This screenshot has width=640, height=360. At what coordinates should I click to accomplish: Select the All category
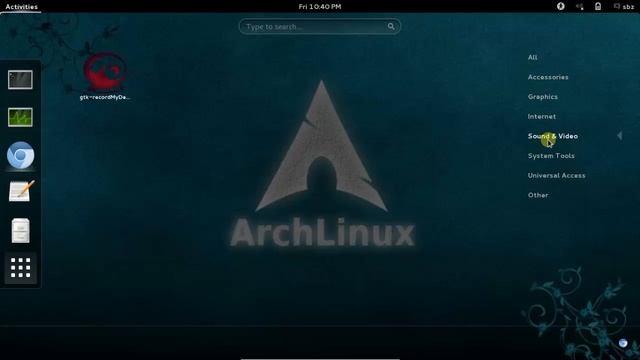pos(532,58)
